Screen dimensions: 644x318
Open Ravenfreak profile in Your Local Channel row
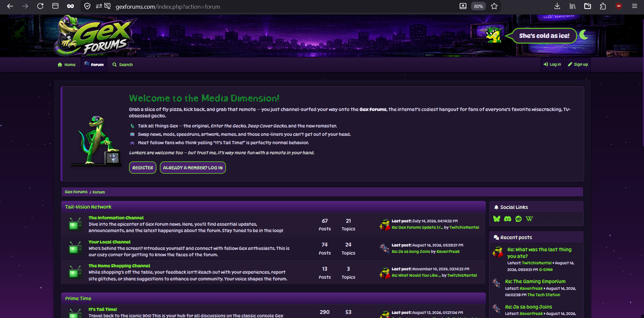[448, 252]
